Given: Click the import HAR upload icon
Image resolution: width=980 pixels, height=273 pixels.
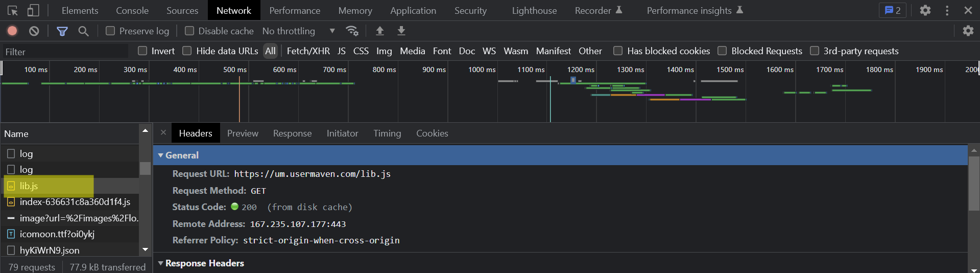Looking at the screenshot, I should coord(380,31).
